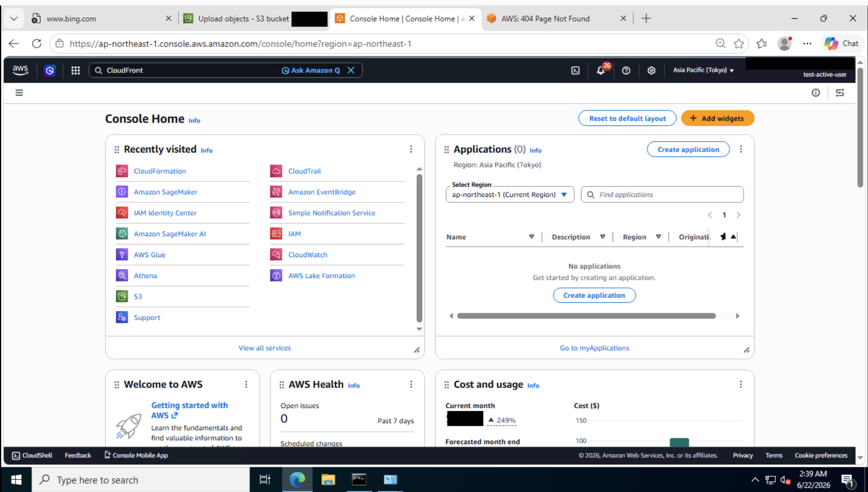This screenshot has width=868, height=492.
Task: Open CloudShell in the footer
Action: 32,455
